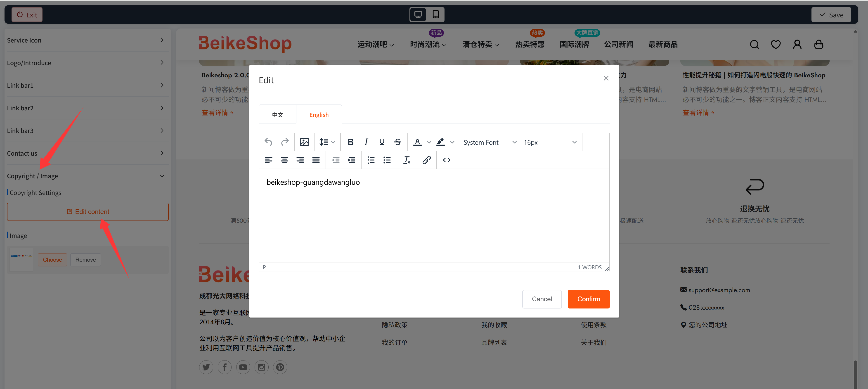Switch to the 中文 tab
This screenshot has height=389, width=868.
pyautogui.click(x=277, y=114)
